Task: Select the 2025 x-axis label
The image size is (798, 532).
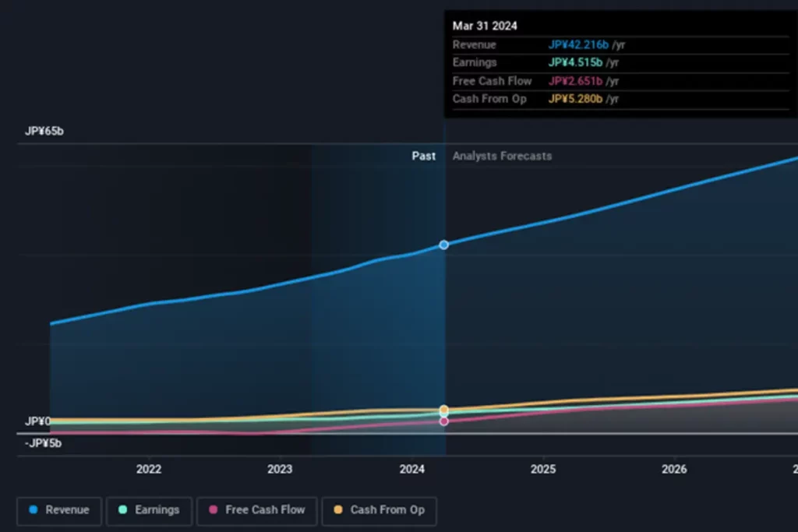Action: tap(543, 469)
